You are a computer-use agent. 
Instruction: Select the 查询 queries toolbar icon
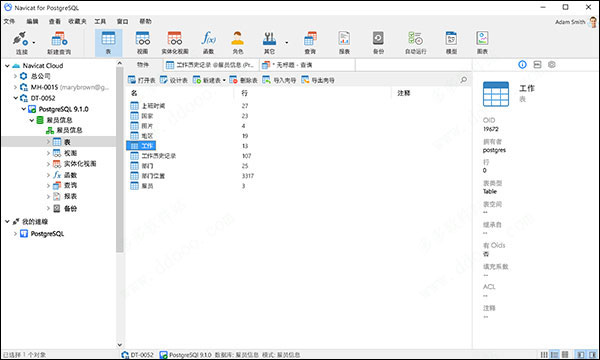tap(310, 43)
